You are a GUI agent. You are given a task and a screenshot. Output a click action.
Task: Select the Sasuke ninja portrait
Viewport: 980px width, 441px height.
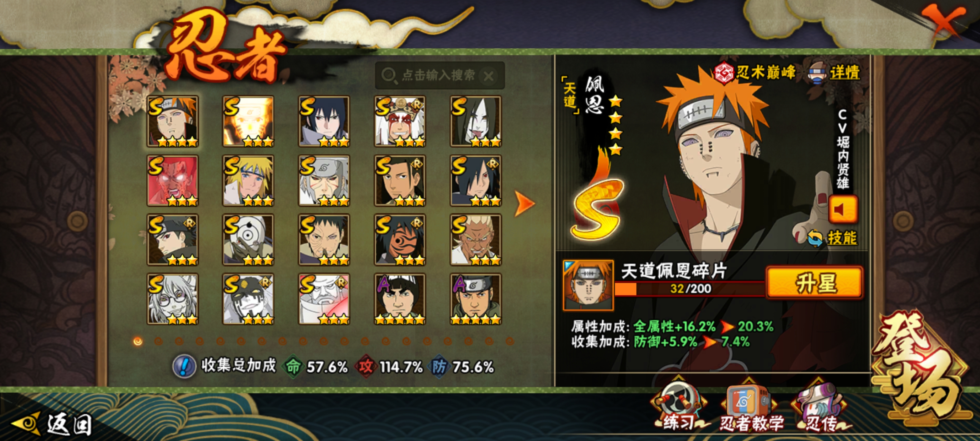click(x=324, y=121)
